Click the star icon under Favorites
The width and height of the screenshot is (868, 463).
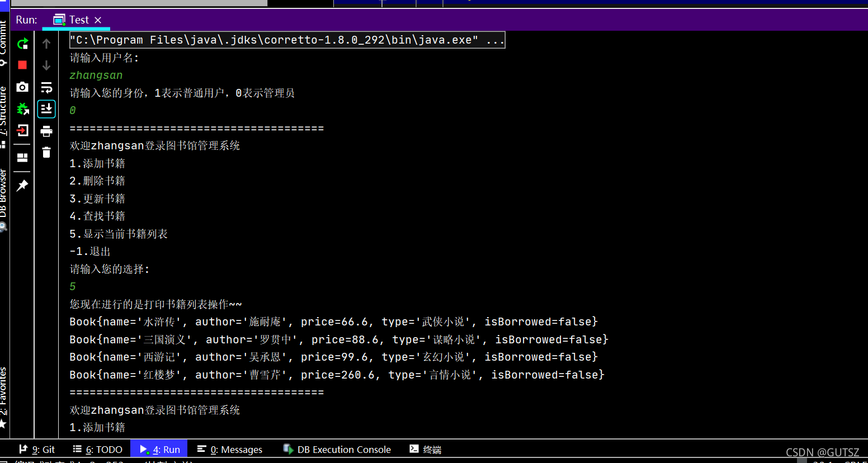pyautogui.click(x=3, y=424)
